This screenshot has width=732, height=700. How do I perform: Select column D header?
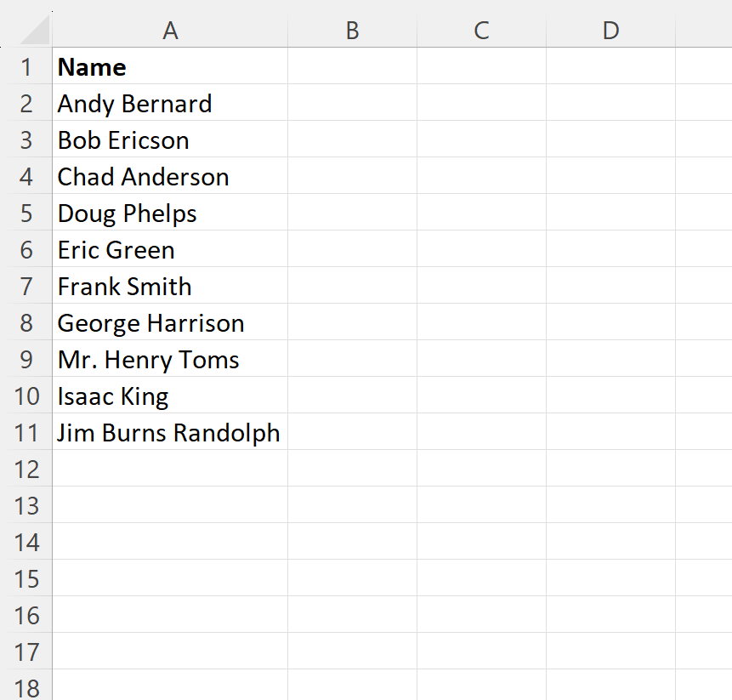610,31
